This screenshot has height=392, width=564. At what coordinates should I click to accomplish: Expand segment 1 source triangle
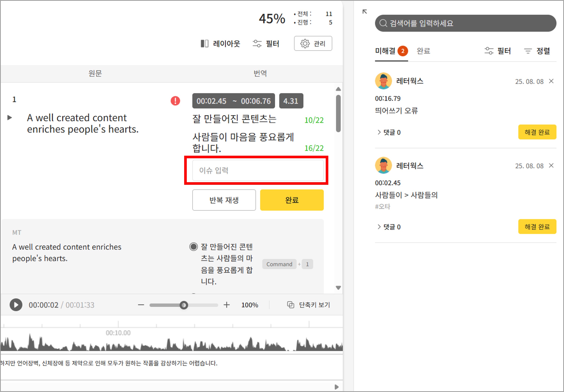[x=10, y=118]
